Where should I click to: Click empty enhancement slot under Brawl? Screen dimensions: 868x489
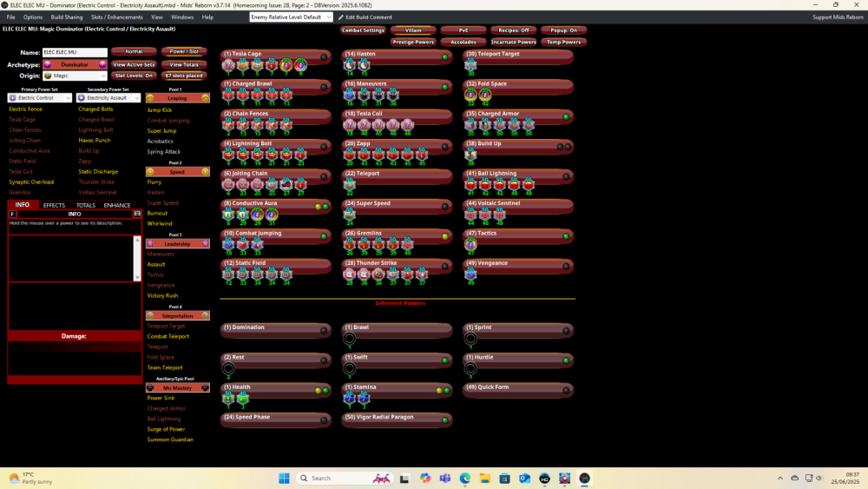(x=350, y=339)
